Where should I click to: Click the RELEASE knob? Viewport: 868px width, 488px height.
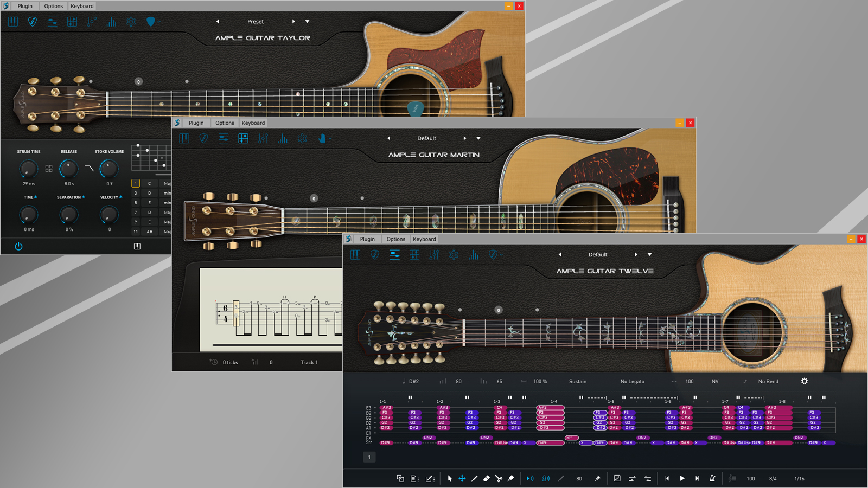[x=68, y=169]
